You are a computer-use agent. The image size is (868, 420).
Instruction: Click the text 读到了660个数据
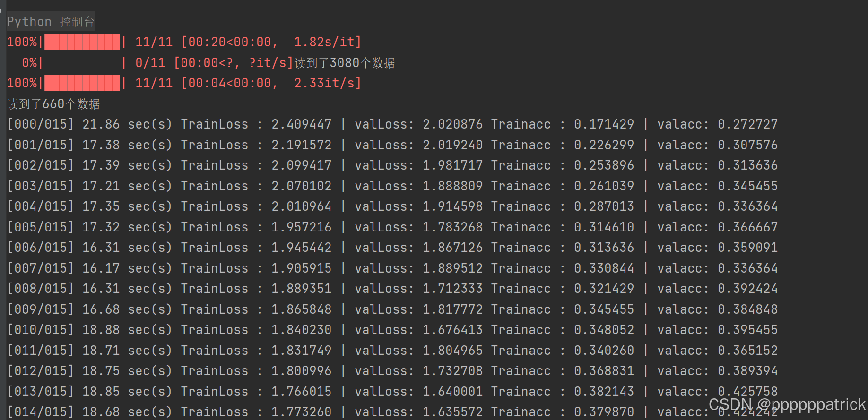[x=53, y=104]
